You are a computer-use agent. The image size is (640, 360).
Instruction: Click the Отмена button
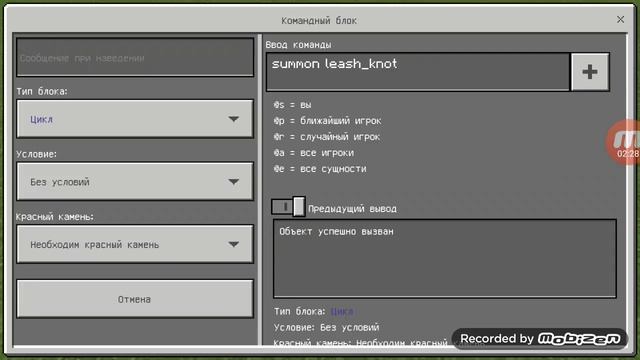(135, 299)
